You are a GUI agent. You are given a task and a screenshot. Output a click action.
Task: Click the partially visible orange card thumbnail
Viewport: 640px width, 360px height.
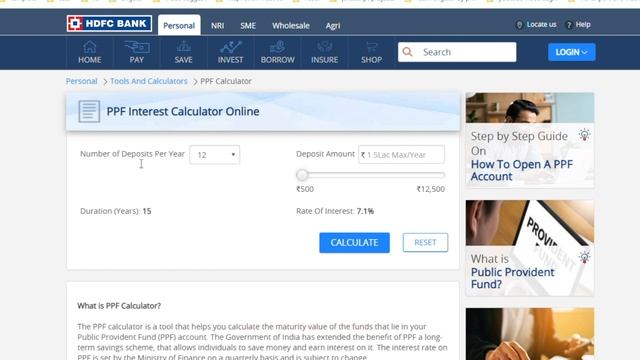point(530,334)
